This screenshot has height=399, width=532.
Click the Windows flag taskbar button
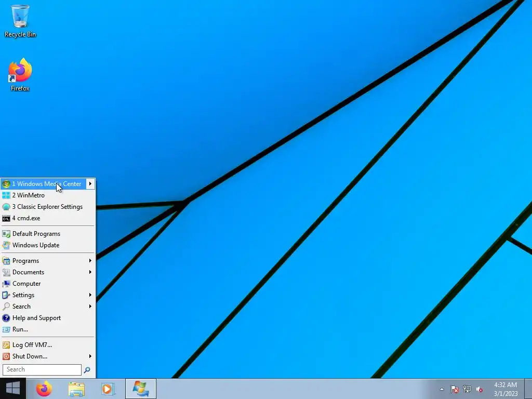[x=141, y=389]
